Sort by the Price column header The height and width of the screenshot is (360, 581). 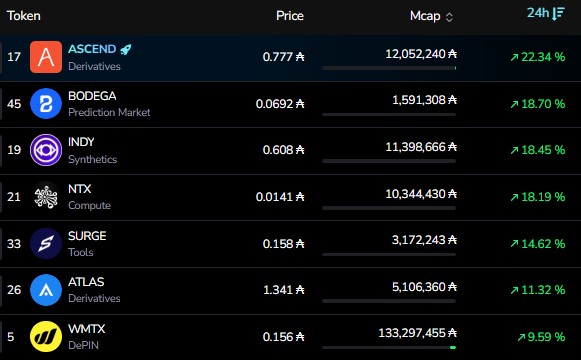coord(290,16)
